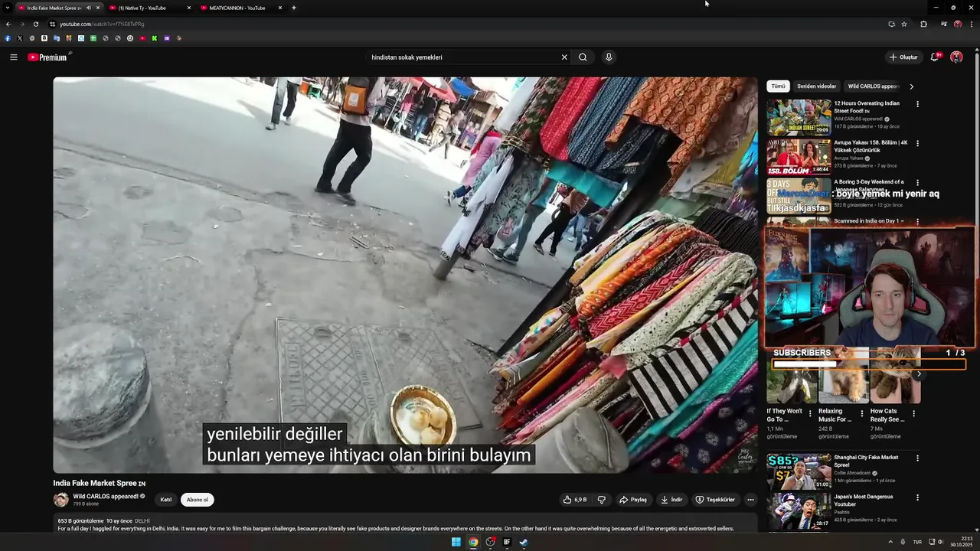Mute the India Fake Market Spree tab
Image resolution: width=980 pixels, height=551 pixels.
point(89,8)
